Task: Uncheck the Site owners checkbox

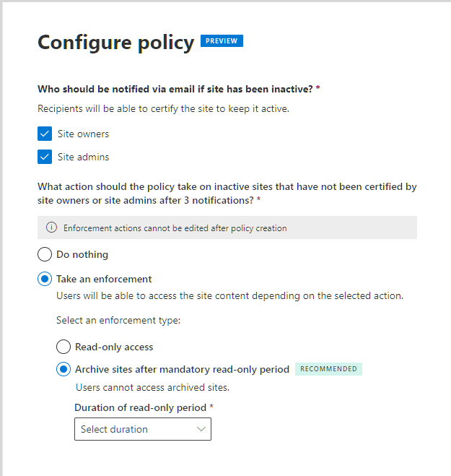Action: click(x=45, y=134)
